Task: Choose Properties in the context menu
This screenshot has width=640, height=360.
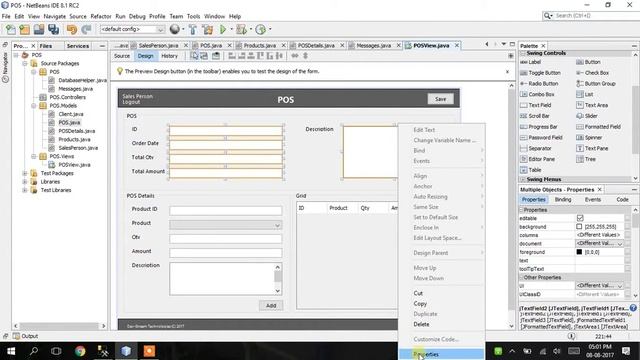Action: pyautogui.click(x=441, y=354)
